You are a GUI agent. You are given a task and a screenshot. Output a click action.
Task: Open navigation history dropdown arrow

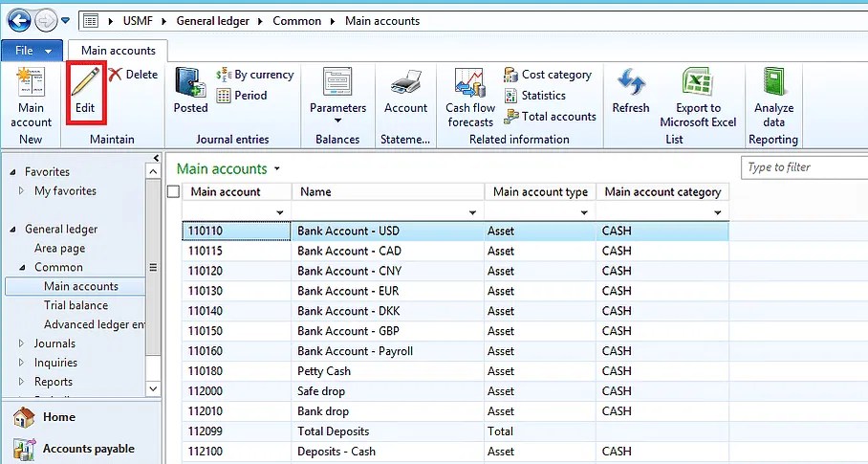65,21
